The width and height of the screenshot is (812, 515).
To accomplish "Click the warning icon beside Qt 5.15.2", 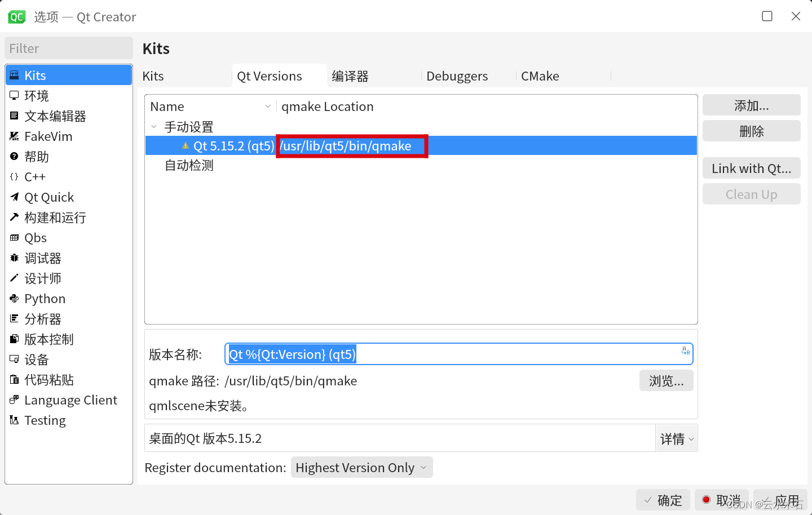I will (186, 146).
